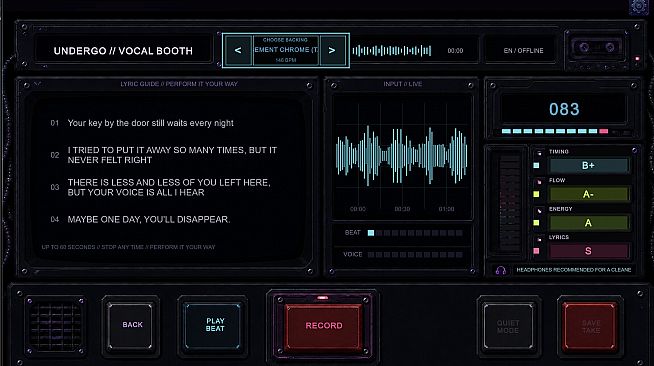654x366 pixels.
Task: Select the FLOW grade A- box
Action: 588,194
